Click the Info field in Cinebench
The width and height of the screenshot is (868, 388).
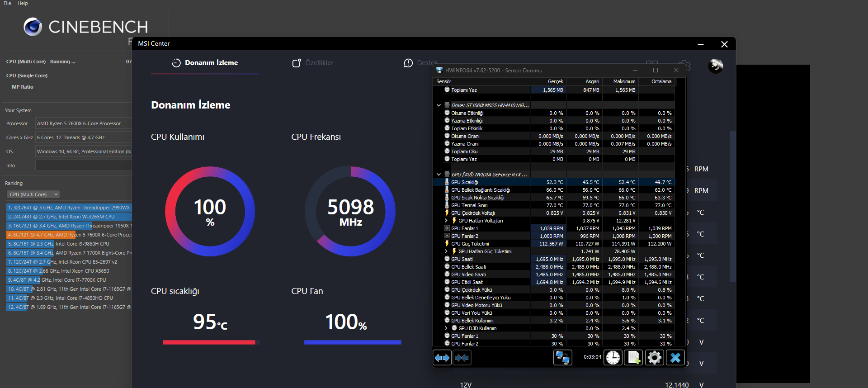pyautogui.click(x=84, y=166)
